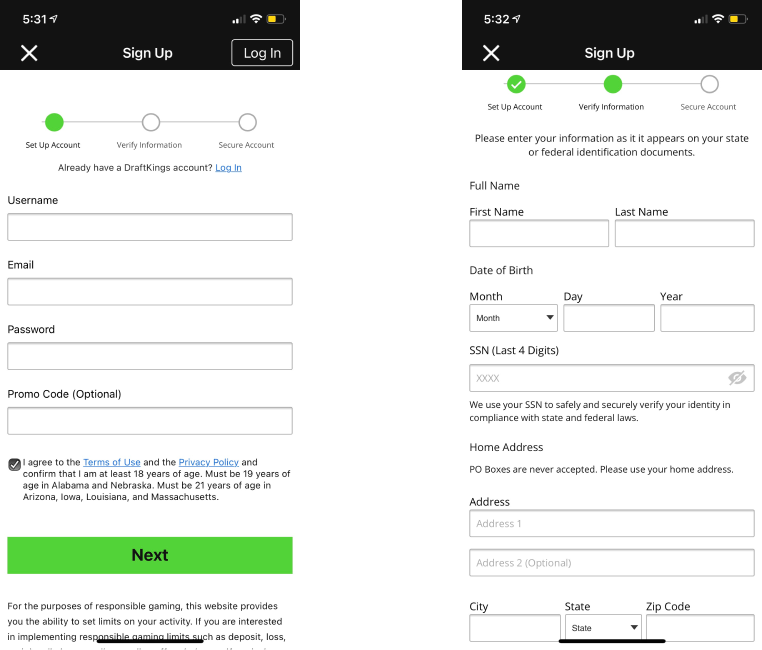
Task: Open the Terms of Use link
Action: [112, 462]
